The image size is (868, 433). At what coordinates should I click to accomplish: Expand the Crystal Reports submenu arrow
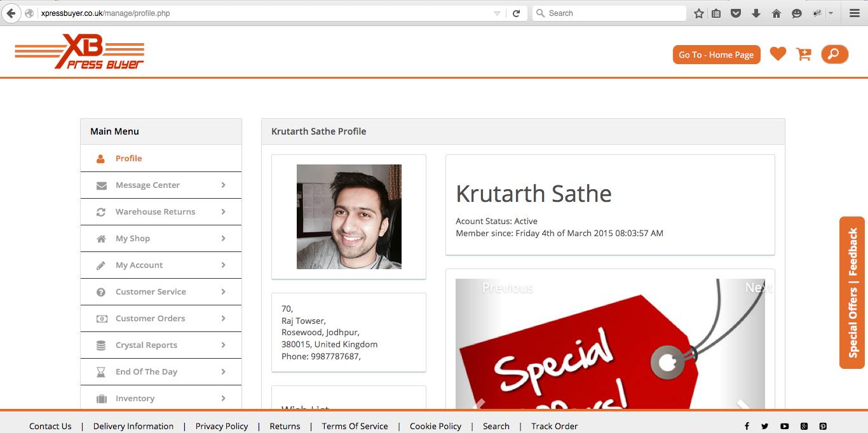coord(223,345)
